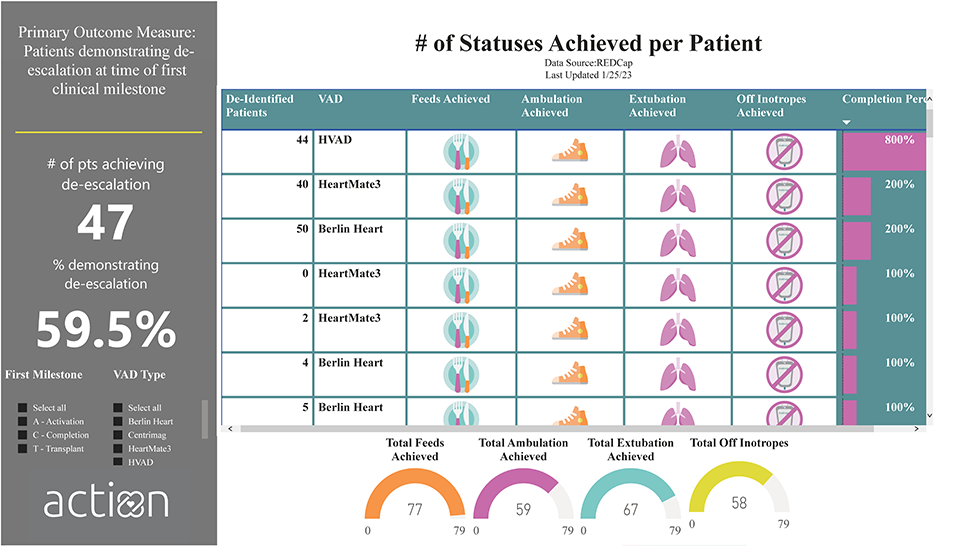The height and width of the screenshot is (546, 970).
Task: Enable the Berlin Heart VAD type filter
Action: [x=118, y=421]
